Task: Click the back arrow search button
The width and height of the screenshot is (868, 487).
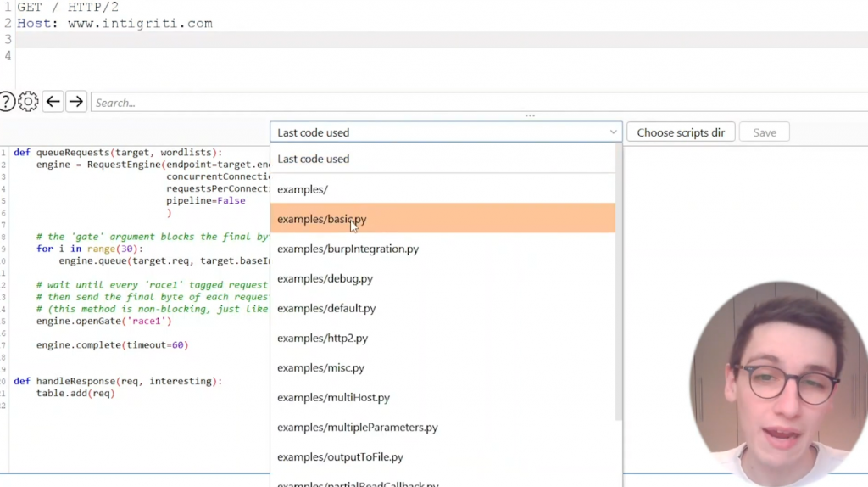Action: point(53,102)
